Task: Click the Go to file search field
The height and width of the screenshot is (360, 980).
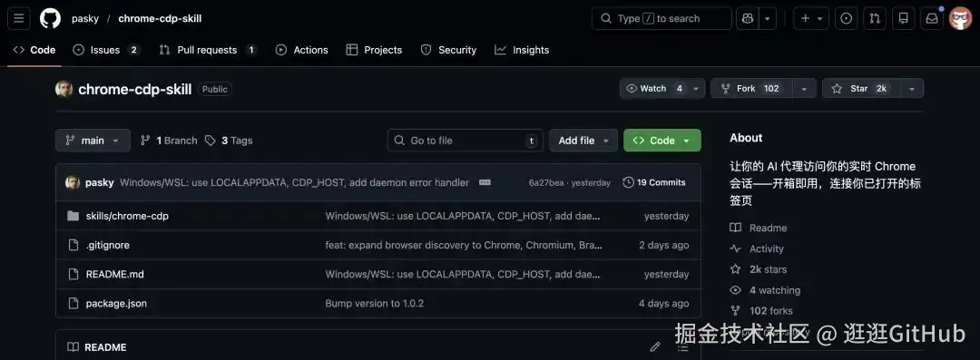Action: 465,141
